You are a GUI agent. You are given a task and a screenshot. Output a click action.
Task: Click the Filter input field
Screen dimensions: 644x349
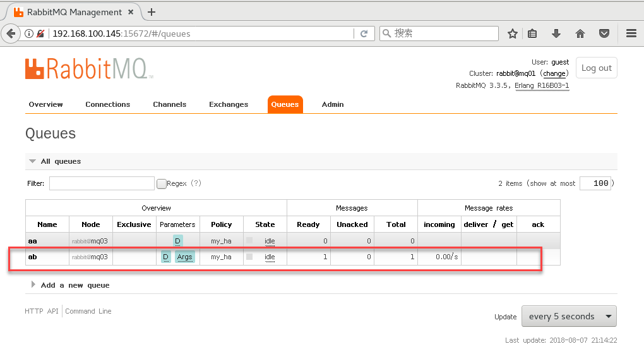[102, 183]
